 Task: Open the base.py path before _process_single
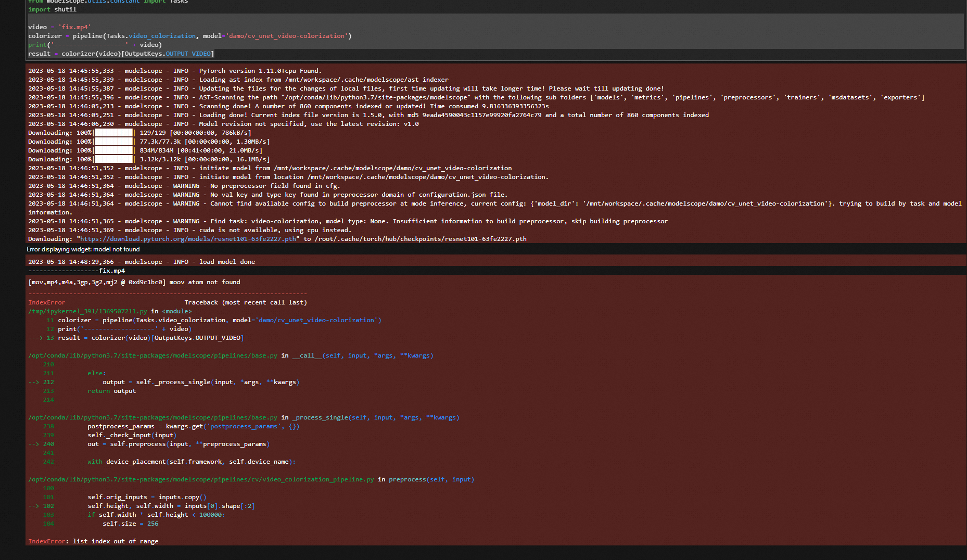(152, 417)
